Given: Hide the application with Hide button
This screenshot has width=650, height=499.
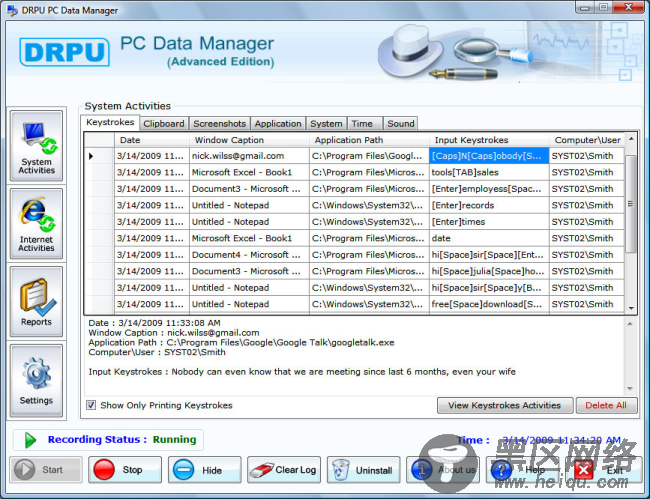Looking at the screenshot, I should pos(204,470).
